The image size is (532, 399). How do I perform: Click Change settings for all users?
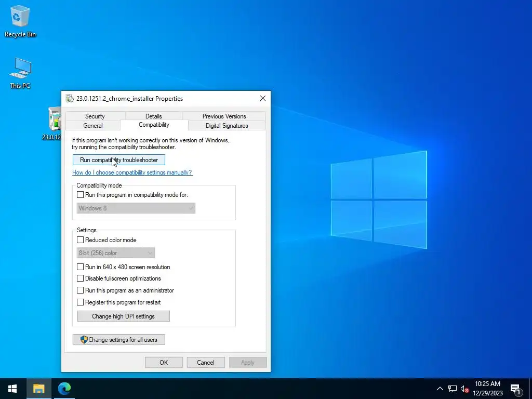(x=119, y=340)
